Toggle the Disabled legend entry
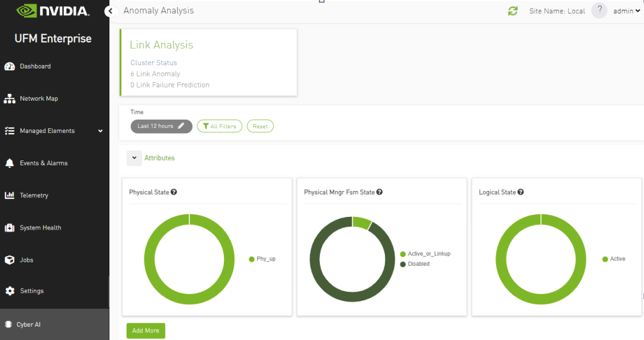644x340 pixels. click(418, 264)
